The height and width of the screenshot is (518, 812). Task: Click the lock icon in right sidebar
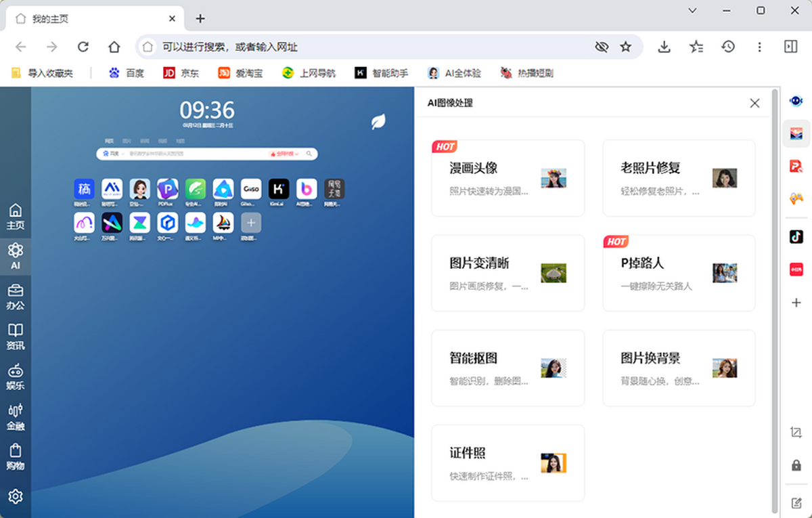[x=796, y=466]
